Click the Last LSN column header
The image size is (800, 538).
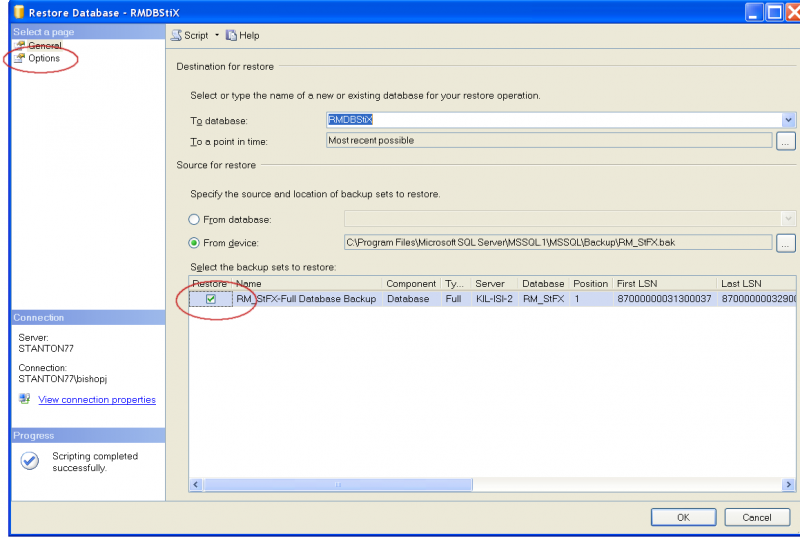[756, 283]
